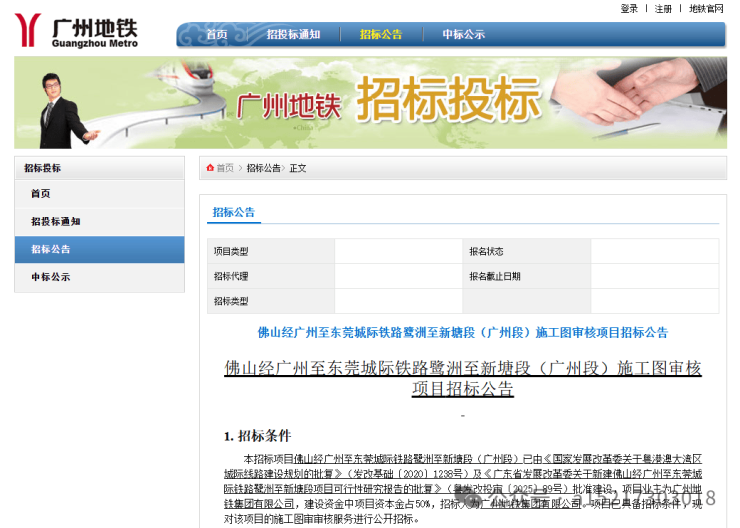Open the 登录 login link
The width and height of the screenshot is (740, 528).
(x=629, y=9)
